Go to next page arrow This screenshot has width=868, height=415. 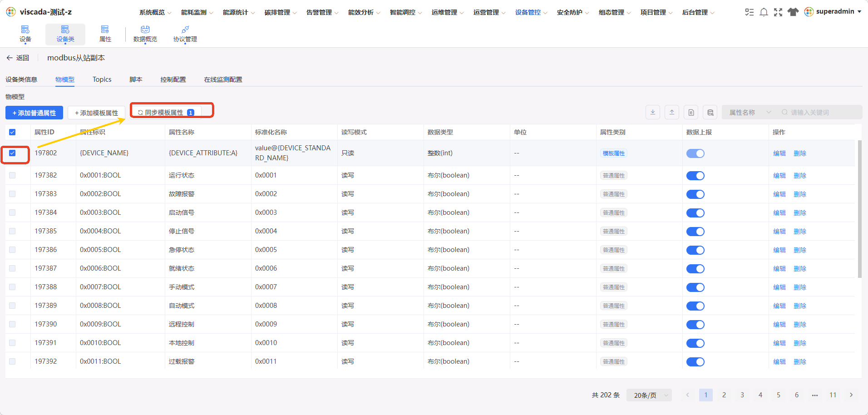(851, 395)
